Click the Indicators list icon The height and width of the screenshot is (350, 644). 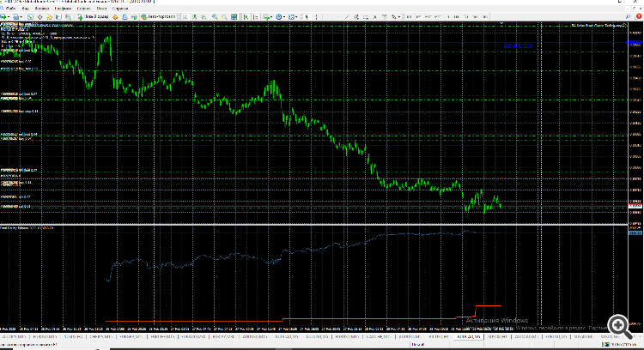(266, 17)
